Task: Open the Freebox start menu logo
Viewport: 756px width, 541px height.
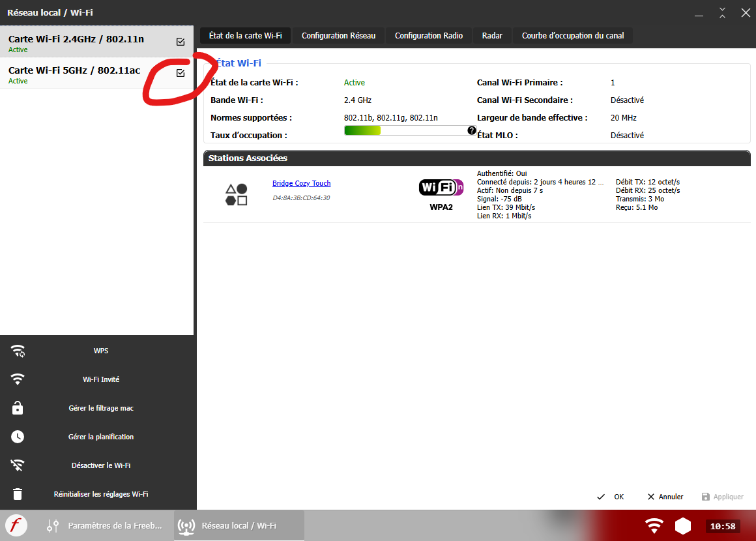Action: pos(16,525)
